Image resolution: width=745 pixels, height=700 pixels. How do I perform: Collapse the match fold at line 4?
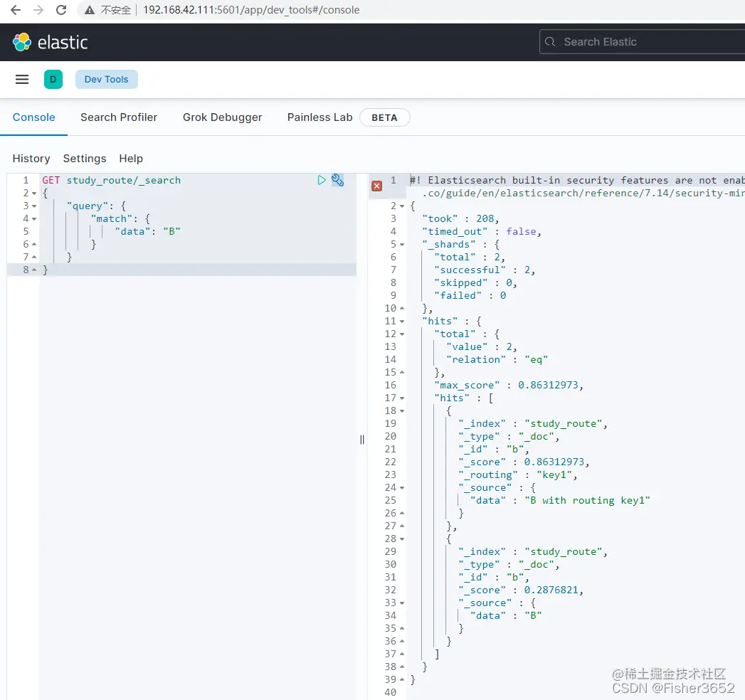point(34,219)
